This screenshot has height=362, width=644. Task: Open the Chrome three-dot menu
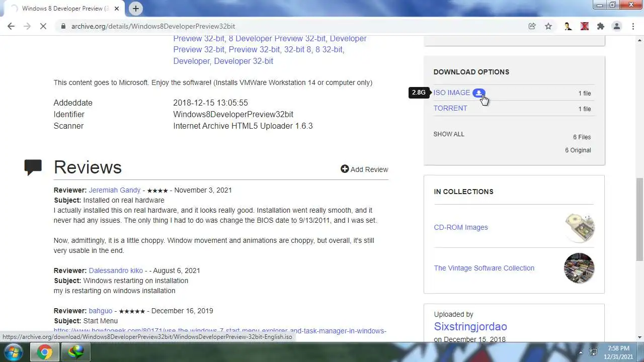[633, 26]
